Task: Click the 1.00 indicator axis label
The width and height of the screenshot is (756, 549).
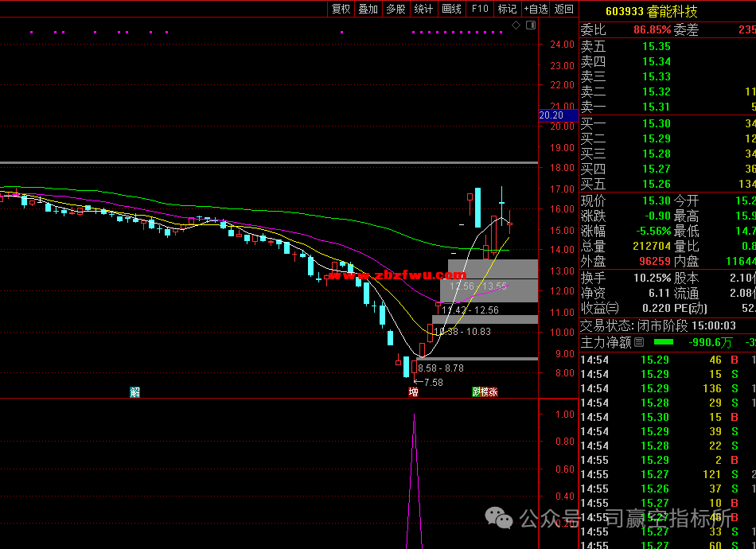Action: tap(564, 414)
